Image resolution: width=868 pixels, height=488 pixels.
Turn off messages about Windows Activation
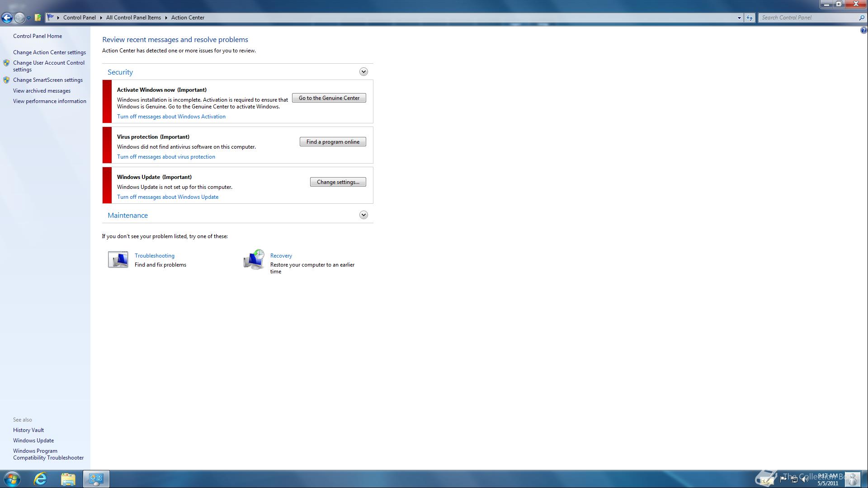(171, 117)
